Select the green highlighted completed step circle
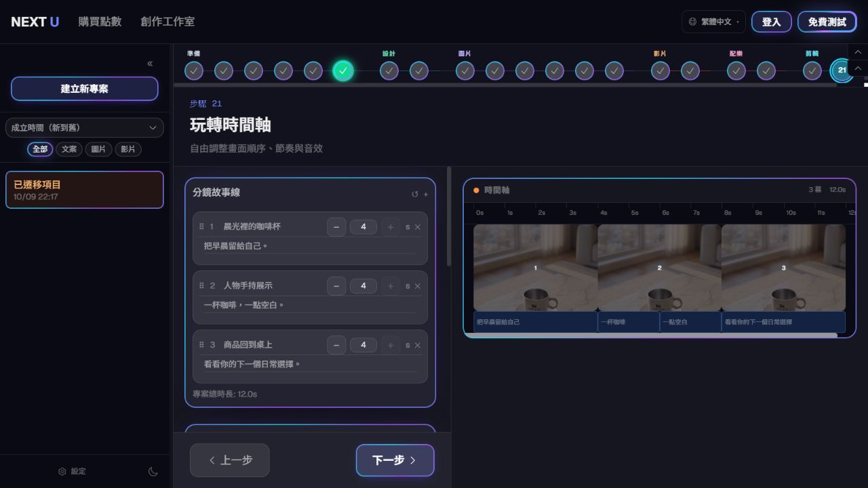The width and height of the screenshot is (868, 488). [x=343, y=70]
